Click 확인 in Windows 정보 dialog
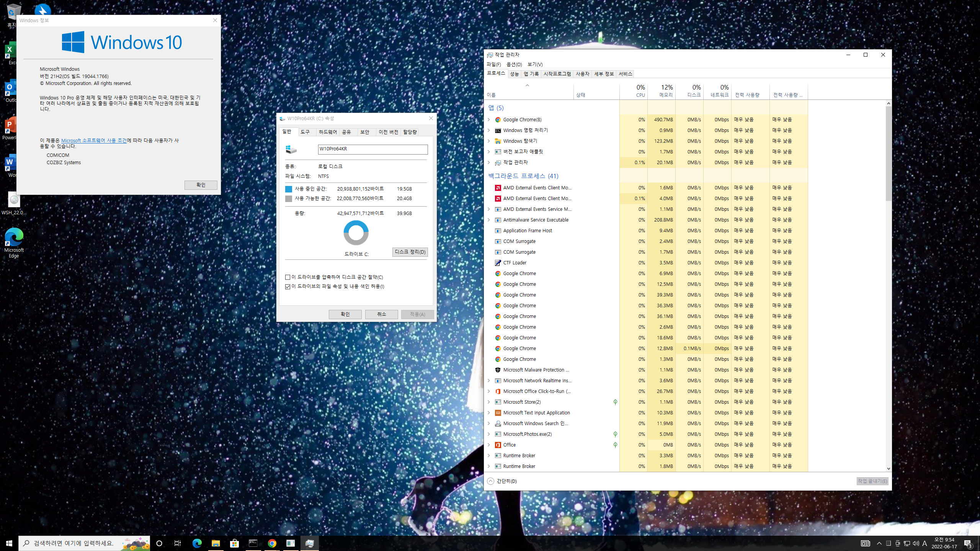 click(x=201, y=185)
